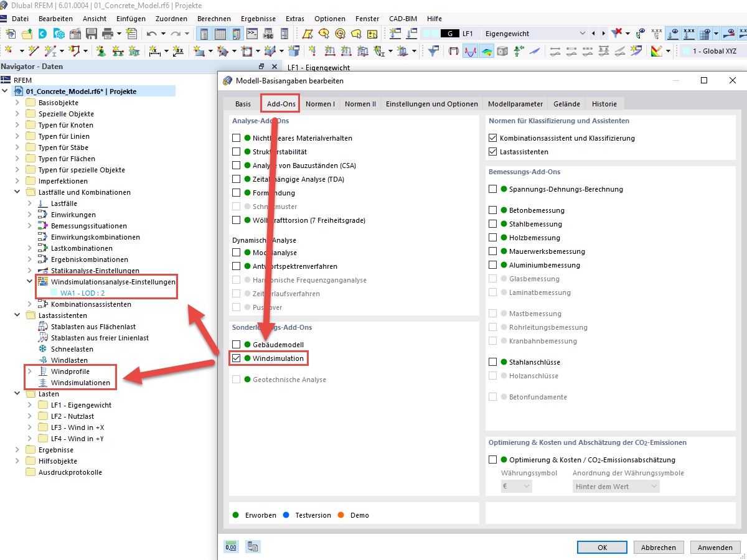Open the LF1 Eigengewicht load case dropdown
747x560 pixels.
tap(583, 33)
